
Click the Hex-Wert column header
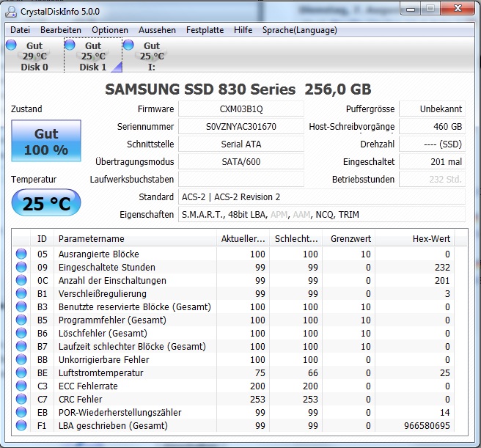pos(415,239)
